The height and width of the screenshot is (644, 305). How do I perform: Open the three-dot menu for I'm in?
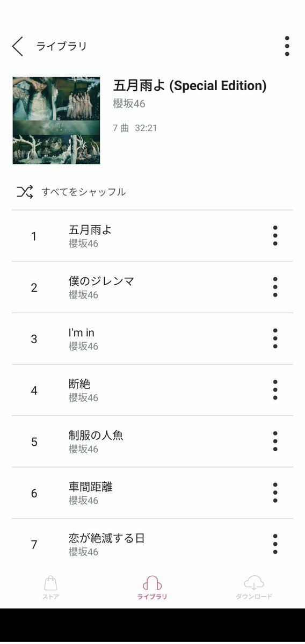click(x=275, y=338)
